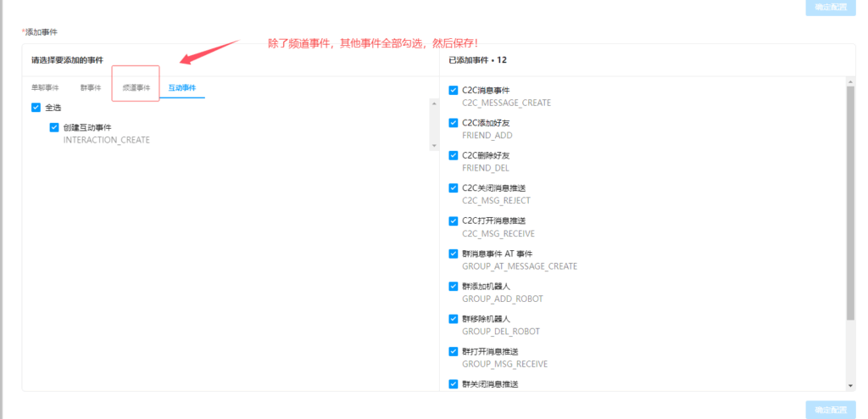Click the 互动事件 tab
This screenshot has width=868, height=419.
(181, 87)
